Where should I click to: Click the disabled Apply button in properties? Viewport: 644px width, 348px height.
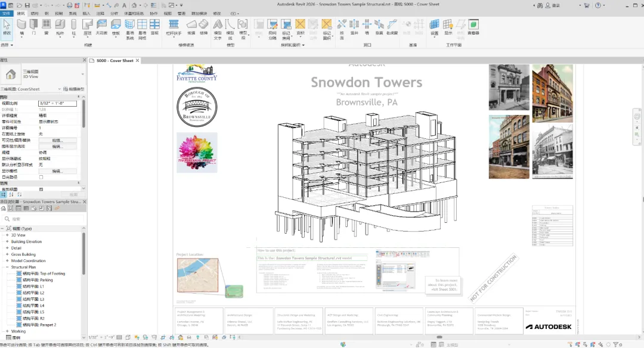click(x=73, y=194)
